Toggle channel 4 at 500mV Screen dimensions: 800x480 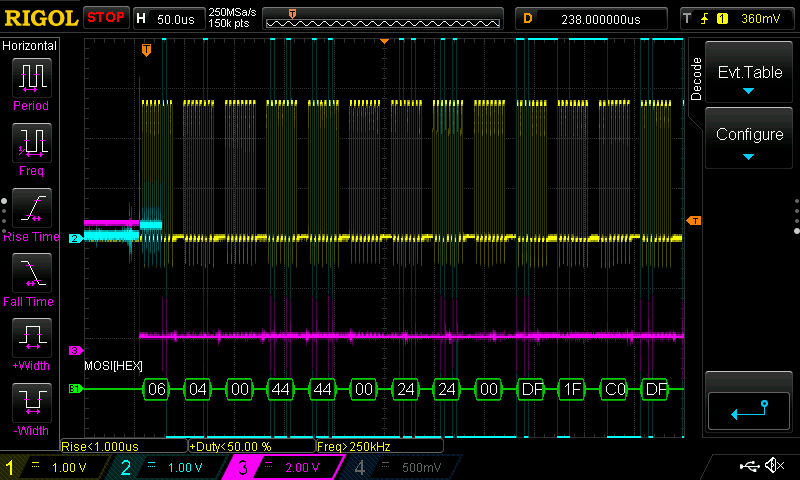[403, 467]
